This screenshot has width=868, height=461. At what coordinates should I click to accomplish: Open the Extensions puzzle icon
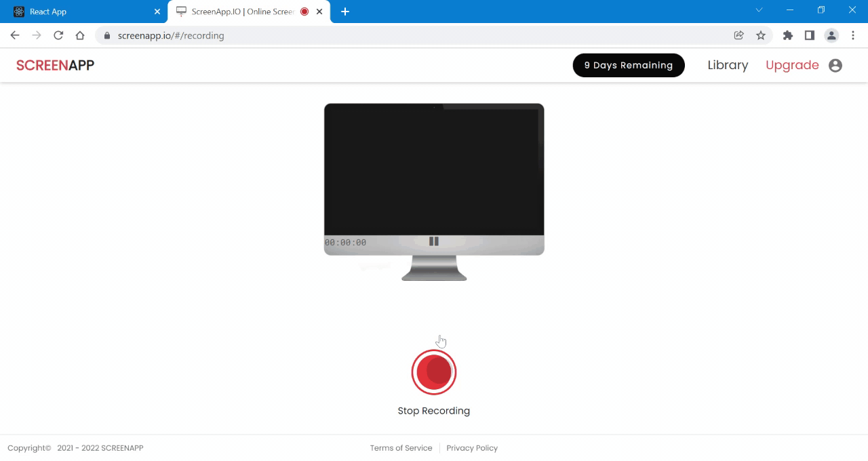(787, 35)
